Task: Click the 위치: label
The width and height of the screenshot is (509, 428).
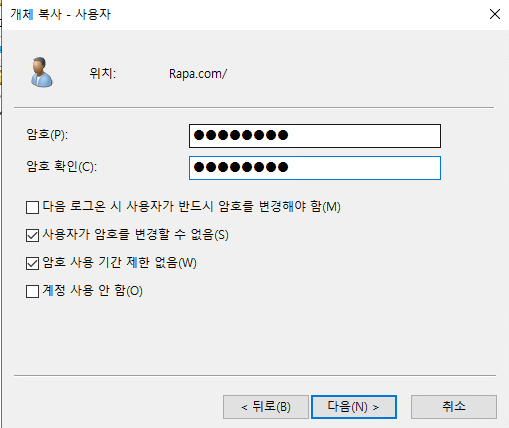Action: pyautogui.click(x=102, y=73)
